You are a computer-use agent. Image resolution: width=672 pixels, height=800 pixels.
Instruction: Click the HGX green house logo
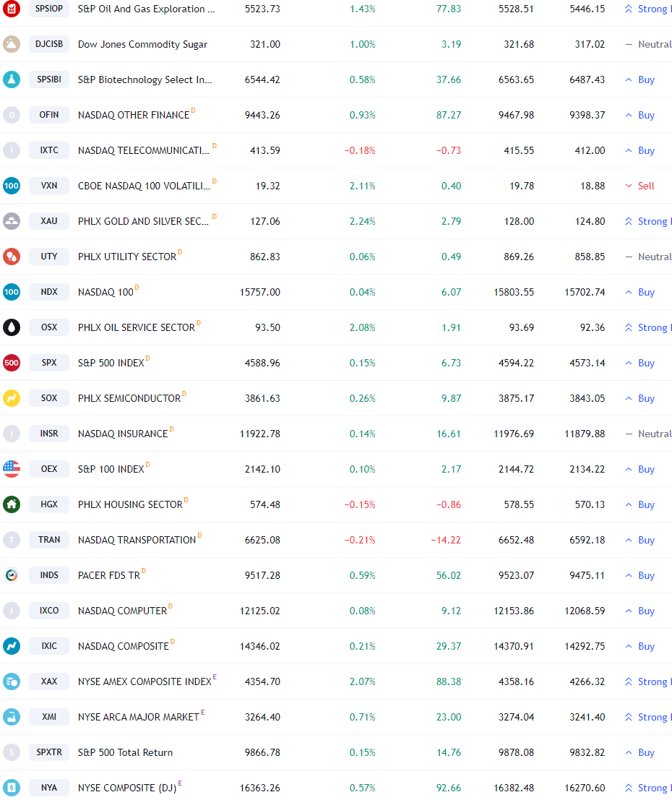pyautogui.click(x=12, y=504)
